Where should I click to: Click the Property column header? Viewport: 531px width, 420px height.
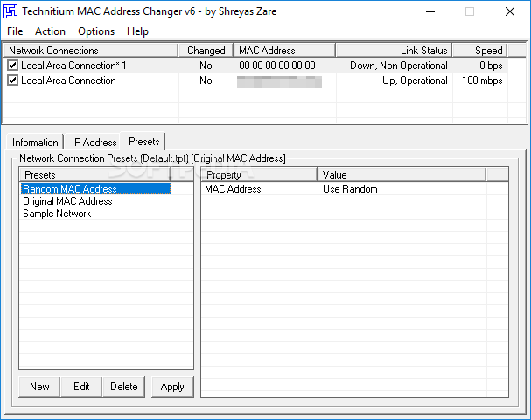click(260, 175)
